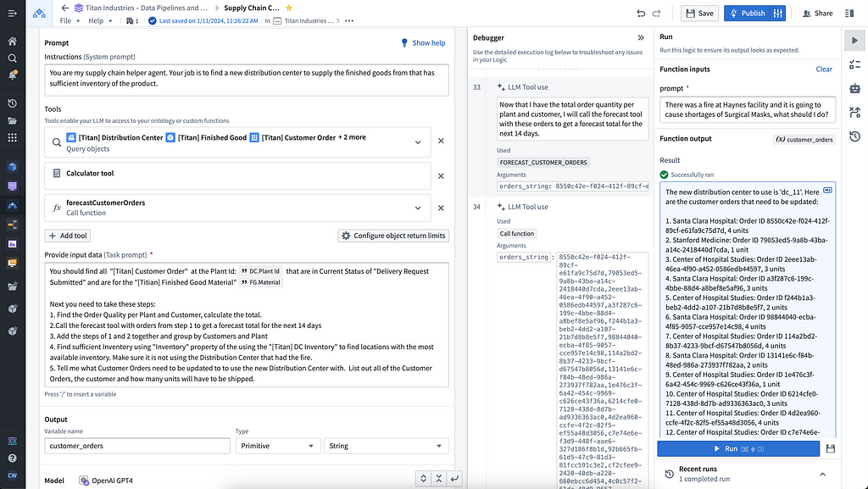Image resolution: width=868 pixels, height=489 pixels.
Task: Toggle markdown view on the Result output
Action: tap(827, 191)
